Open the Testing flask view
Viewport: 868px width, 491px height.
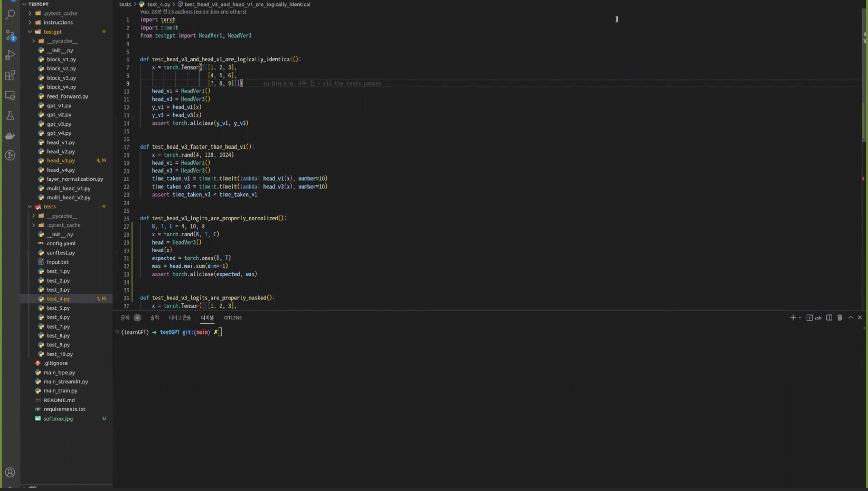click(10, 115)
